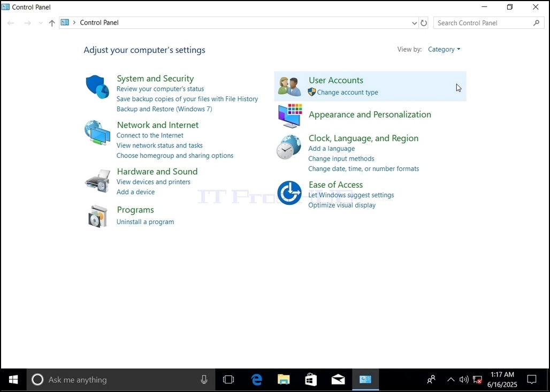Open the volume speaker icon in tray
550x392 pixels.
[x=464, y=379]
